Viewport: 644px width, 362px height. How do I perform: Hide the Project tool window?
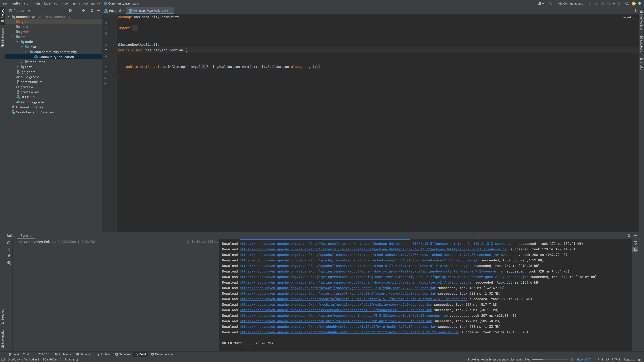click(98, 10)
